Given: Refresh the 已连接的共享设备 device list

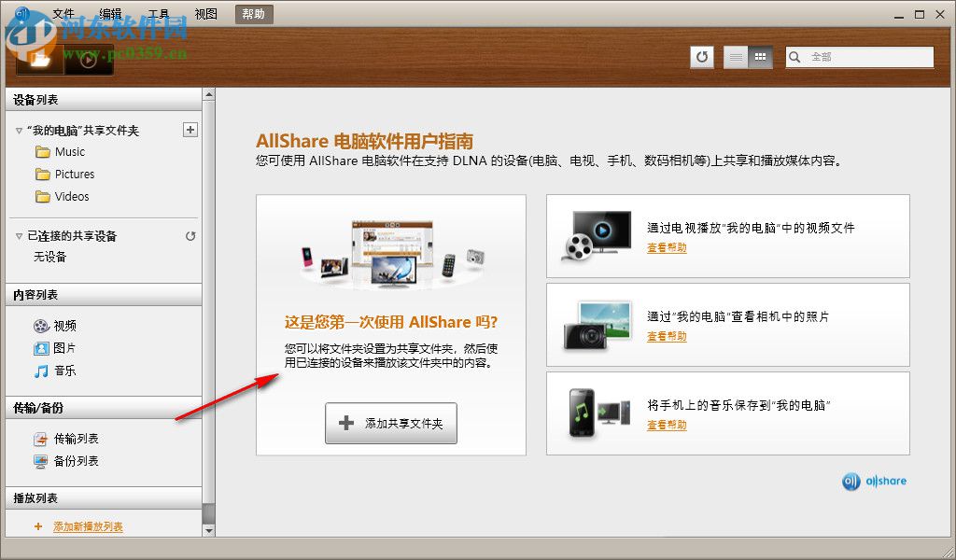Looking at the screenshot, I should [x=190, y=236].
